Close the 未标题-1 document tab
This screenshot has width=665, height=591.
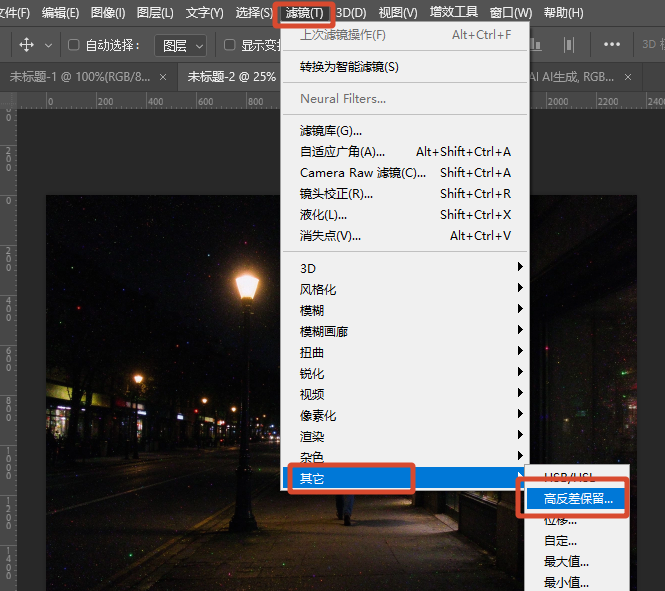tap(163, 77)
